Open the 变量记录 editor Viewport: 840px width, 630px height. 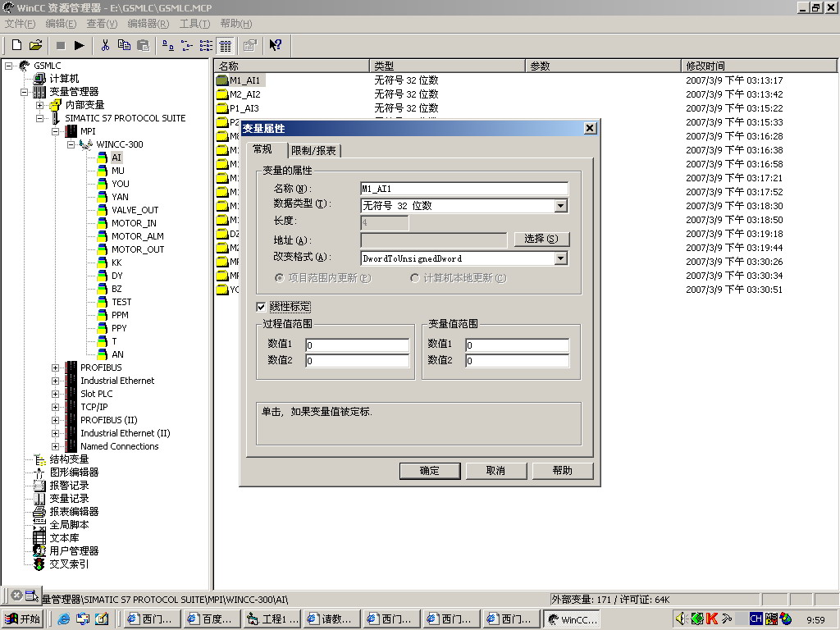tap(69, 498)
